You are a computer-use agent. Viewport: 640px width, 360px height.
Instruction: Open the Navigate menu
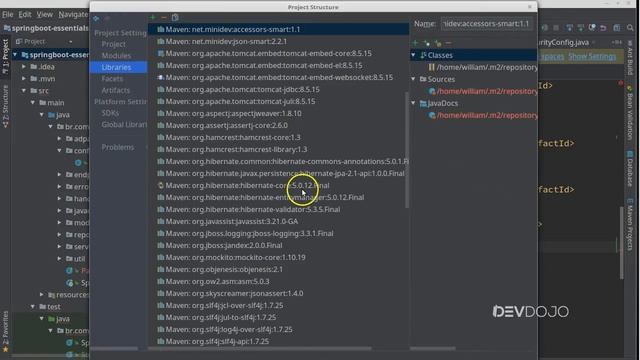73,15
